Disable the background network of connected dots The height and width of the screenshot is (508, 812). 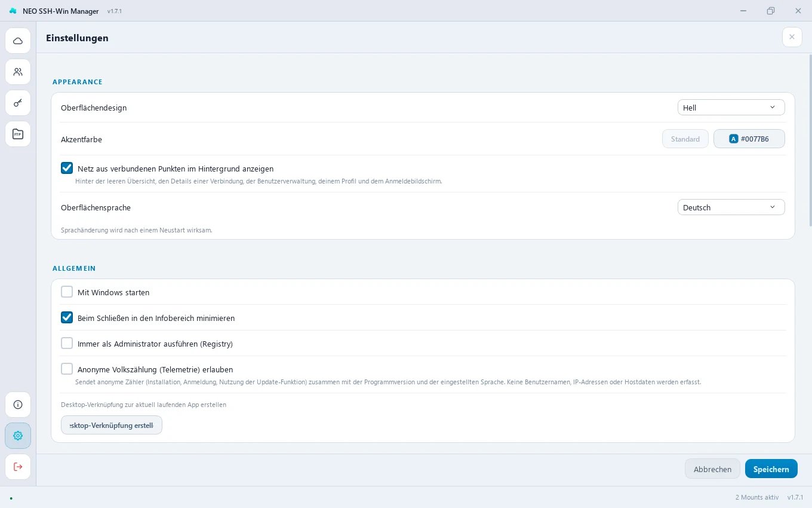(67, 169)
